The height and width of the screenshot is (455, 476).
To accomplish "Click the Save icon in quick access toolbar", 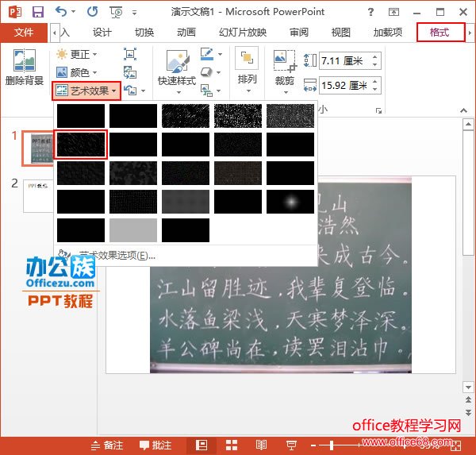I will pyautogui.click(x=38, y=12).
